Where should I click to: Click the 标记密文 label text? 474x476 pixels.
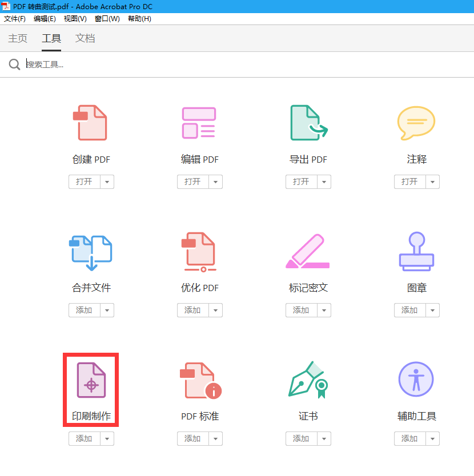pos(308,288)
